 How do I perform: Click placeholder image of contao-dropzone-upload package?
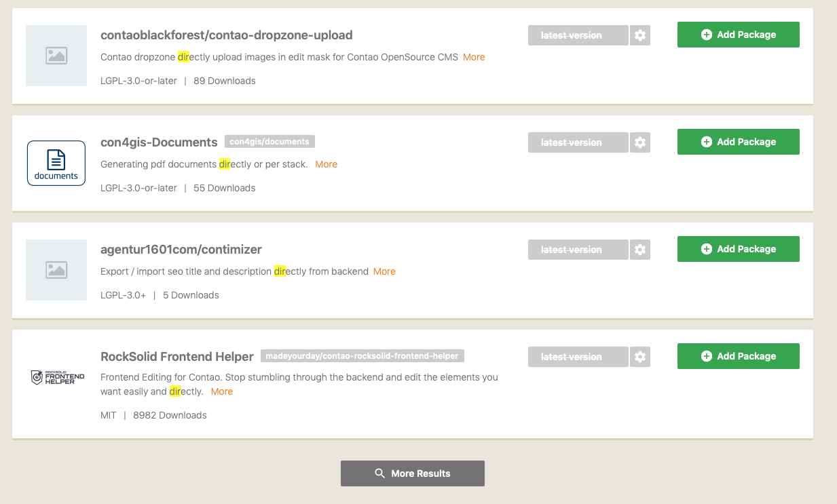(56, 56)
